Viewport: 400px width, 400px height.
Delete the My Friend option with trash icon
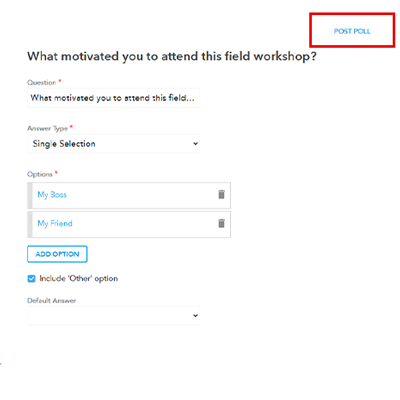pyautogui.click(x=221, y=223)
